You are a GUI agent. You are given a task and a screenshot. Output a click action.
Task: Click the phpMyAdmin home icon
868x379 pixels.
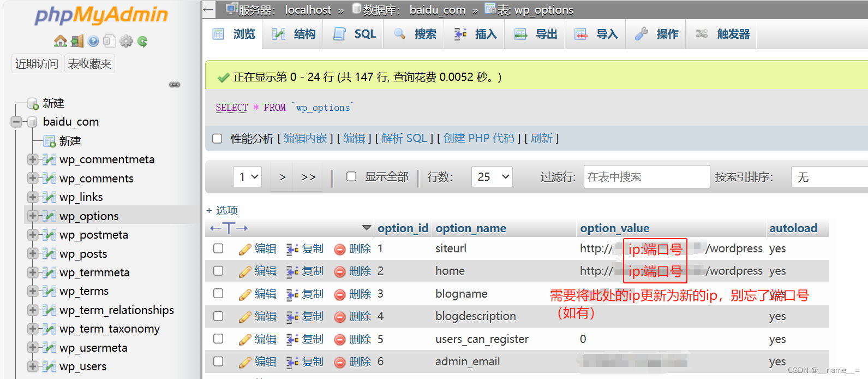point(61,41)
